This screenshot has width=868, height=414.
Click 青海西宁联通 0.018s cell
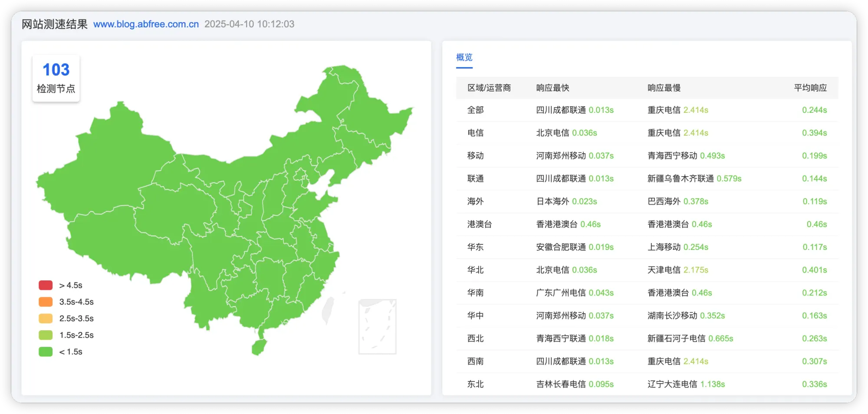(575, 338)
